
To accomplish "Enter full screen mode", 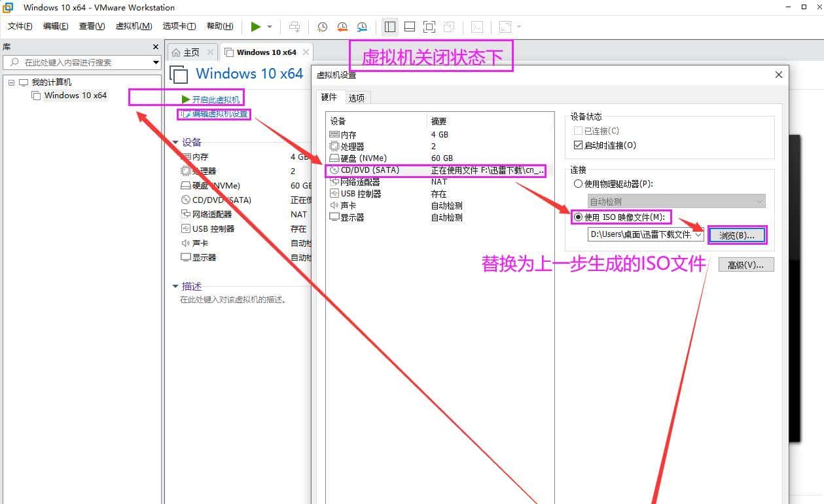I will [x=429, y=27].
